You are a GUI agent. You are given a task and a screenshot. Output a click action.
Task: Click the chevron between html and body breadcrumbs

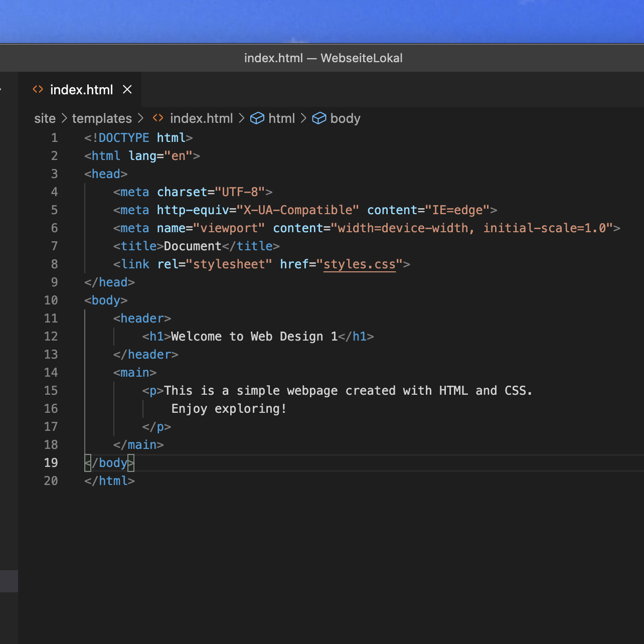(303, 118)
